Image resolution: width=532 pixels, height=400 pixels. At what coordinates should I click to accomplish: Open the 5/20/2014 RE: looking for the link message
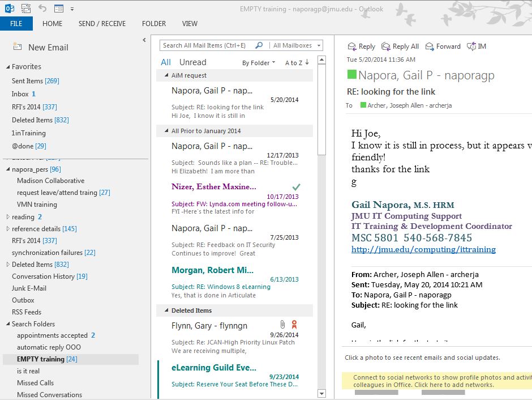click(235, 103)
